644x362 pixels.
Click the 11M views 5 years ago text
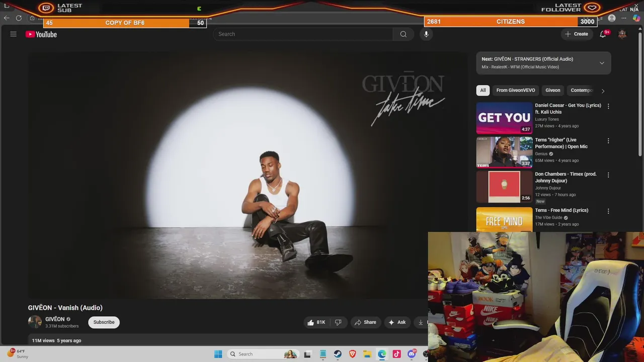(x=56, y=340)
